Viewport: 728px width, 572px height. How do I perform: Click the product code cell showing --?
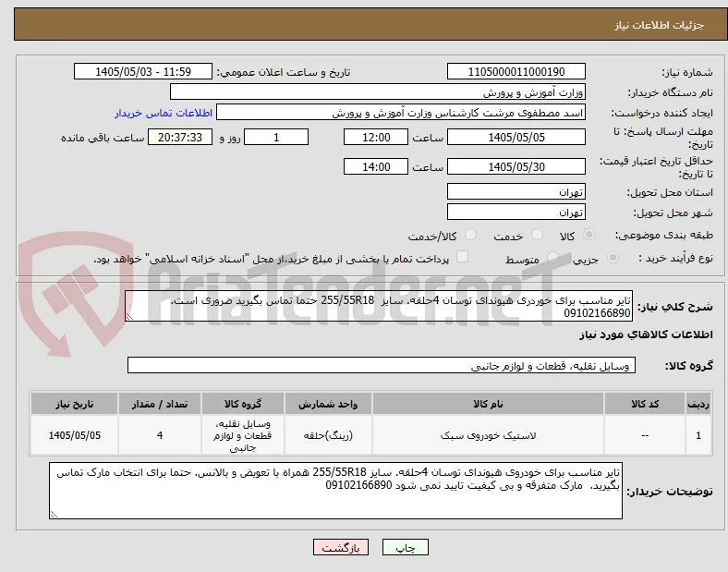[645, 435]
